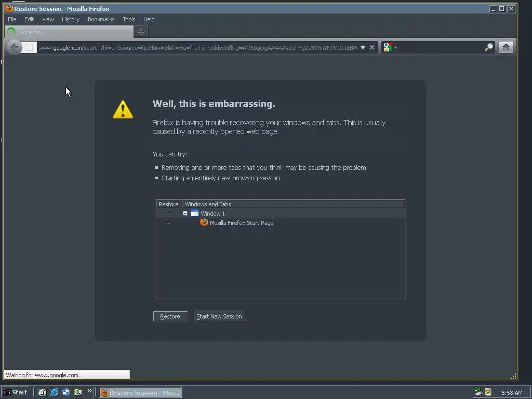Open the Help menu

(x=149, y=19)
